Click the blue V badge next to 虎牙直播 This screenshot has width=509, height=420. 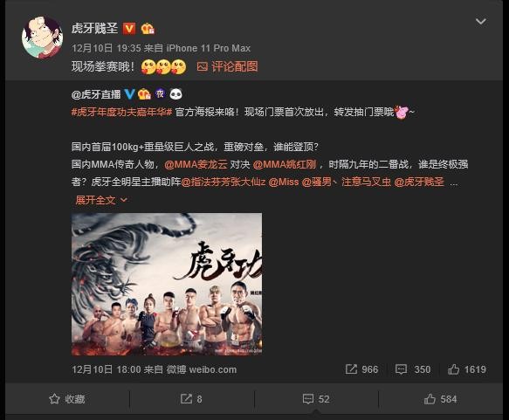[x=129, y=94]
